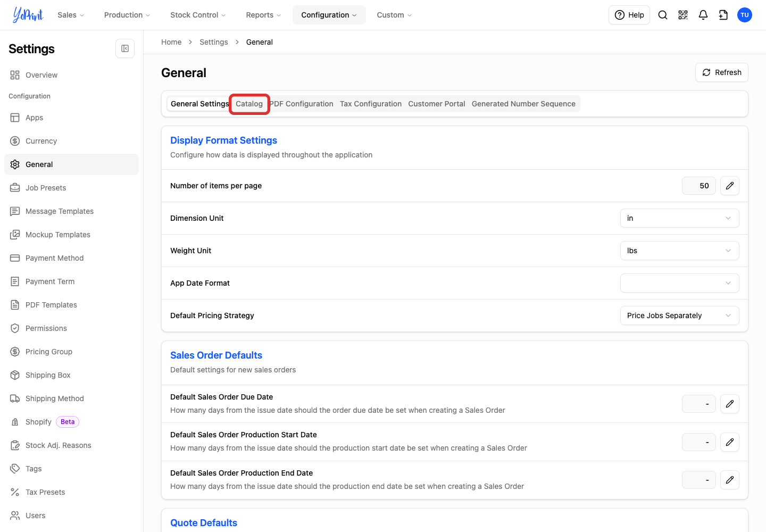Open the Custom menu
Viewport: 766px width, 532px height.
coord(394,15)
